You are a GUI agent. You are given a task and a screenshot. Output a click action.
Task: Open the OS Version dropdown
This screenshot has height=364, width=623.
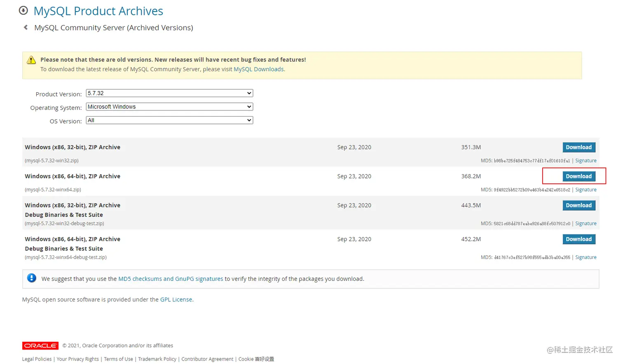point(169,120)
